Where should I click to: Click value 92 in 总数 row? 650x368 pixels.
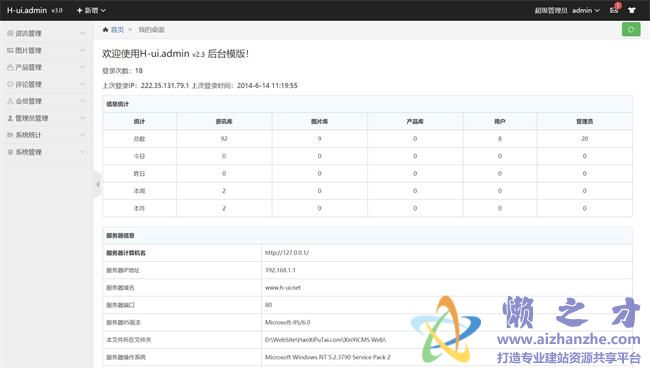(224, 139)
